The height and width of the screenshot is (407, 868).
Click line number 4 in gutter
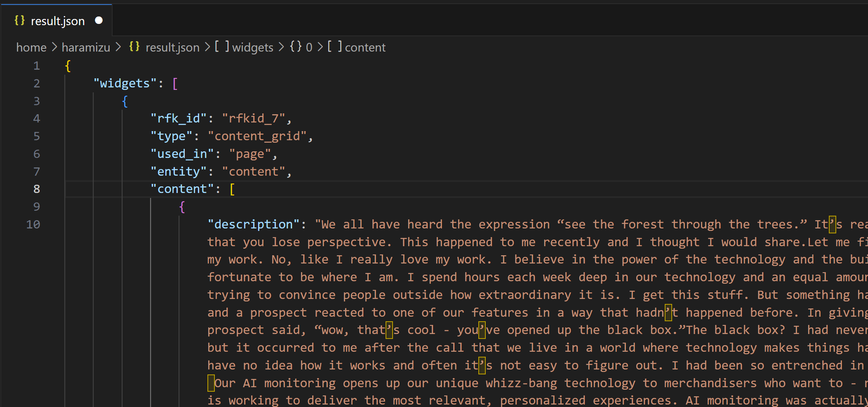coord(37,119)
